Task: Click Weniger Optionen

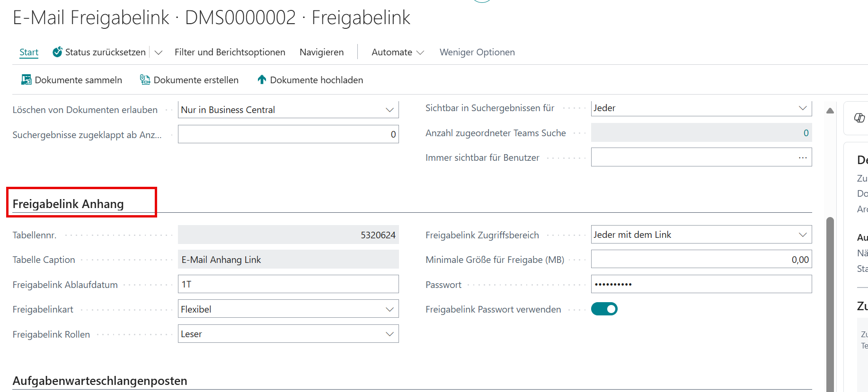Action: pos(477,52)
